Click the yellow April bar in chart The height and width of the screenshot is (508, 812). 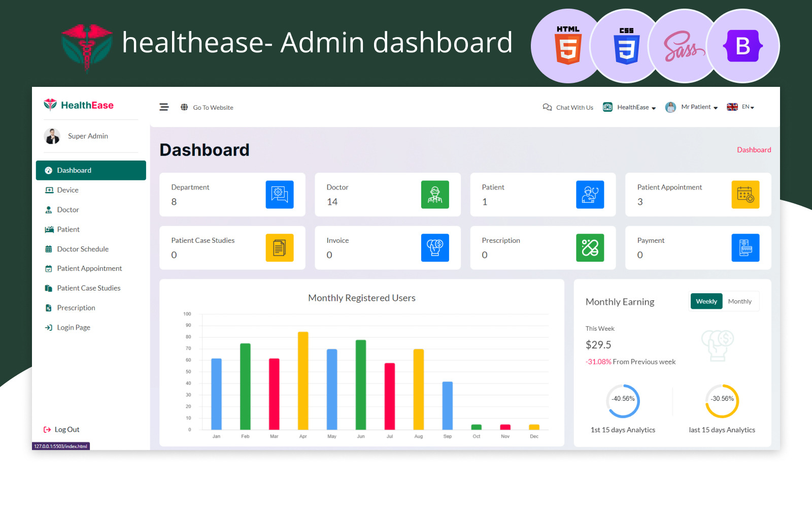click(303, 381)
